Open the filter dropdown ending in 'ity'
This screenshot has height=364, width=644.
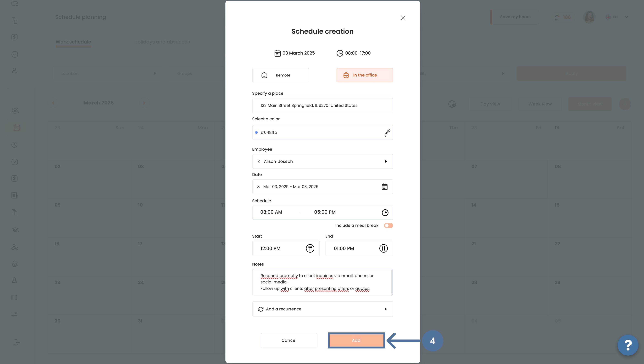coord(465,73)
